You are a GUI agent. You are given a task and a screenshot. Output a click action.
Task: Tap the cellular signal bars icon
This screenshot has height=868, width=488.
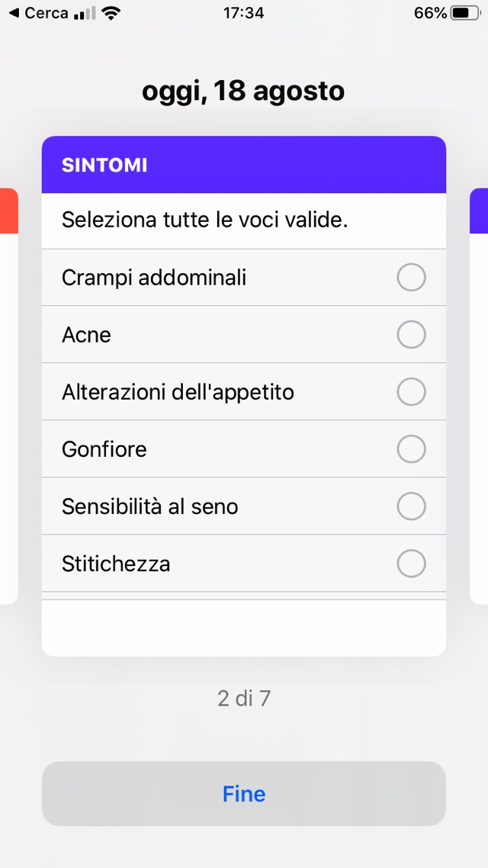click(x=84, y=14)
